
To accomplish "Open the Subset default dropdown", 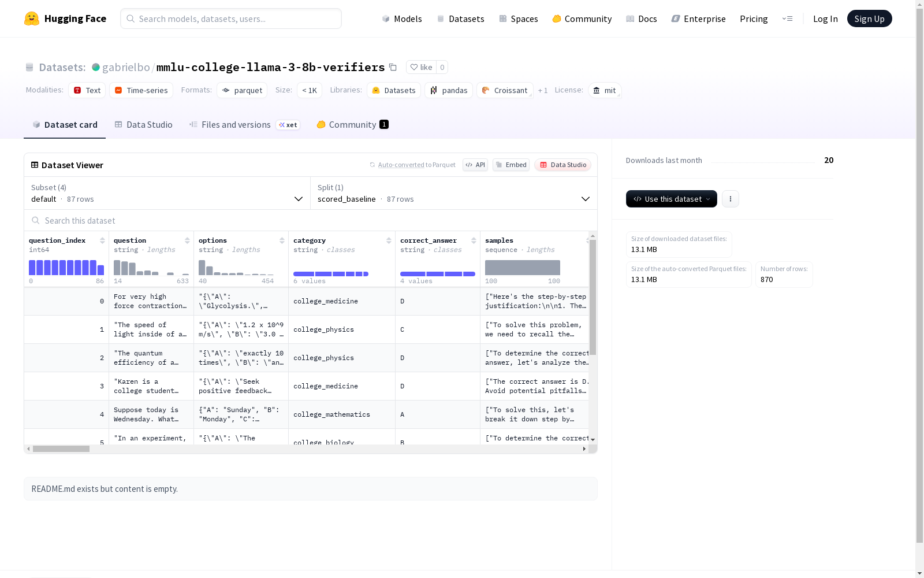I will tap(167, 193).
